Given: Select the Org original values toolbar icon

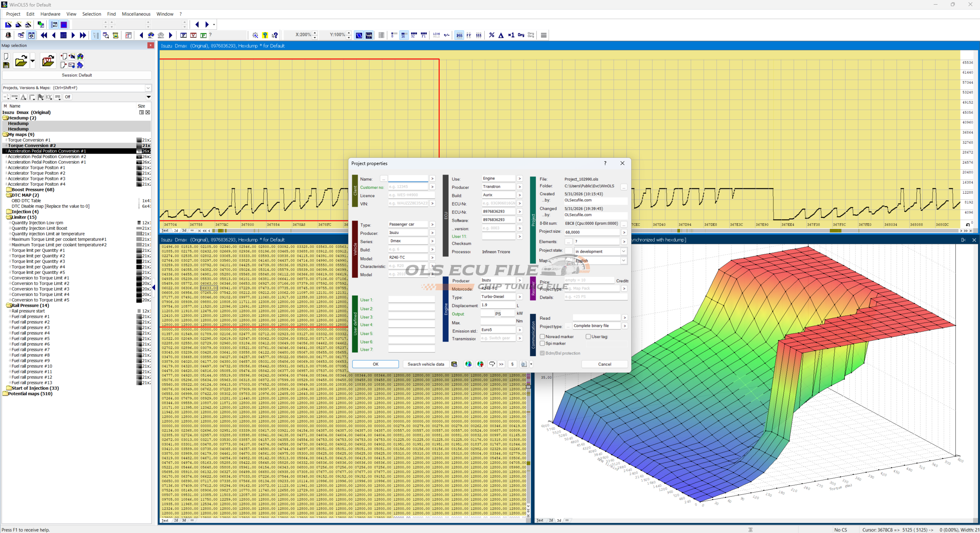Looking at the screenshot, I should (521, 35).
